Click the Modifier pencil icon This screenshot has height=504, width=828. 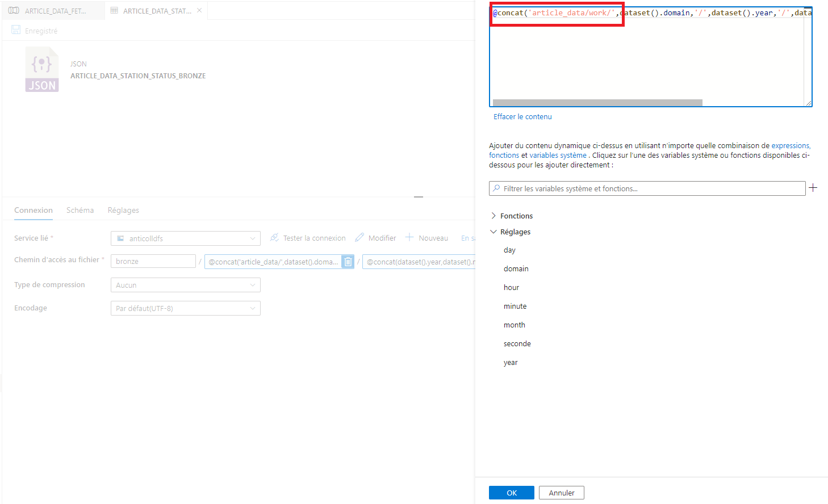click(359, 238)
